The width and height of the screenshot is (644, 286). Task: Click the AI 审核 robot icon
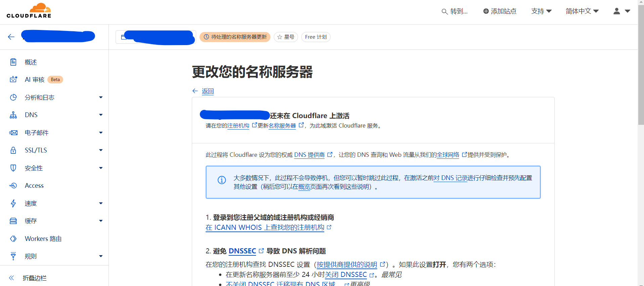pos(13,79)
